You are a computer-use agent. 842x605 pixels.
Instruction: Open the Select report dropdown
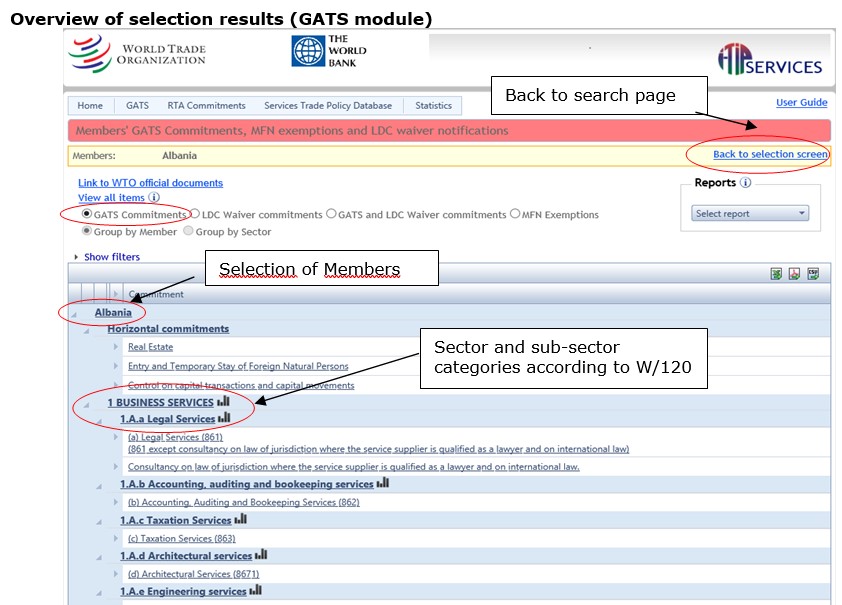tap(750, 214)
